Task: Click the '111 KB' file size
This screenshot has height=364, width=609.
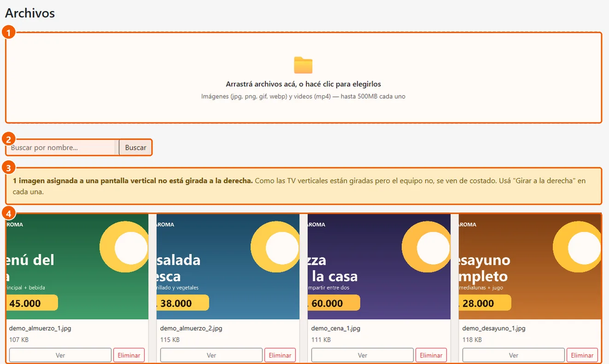Action: point(321,340)
